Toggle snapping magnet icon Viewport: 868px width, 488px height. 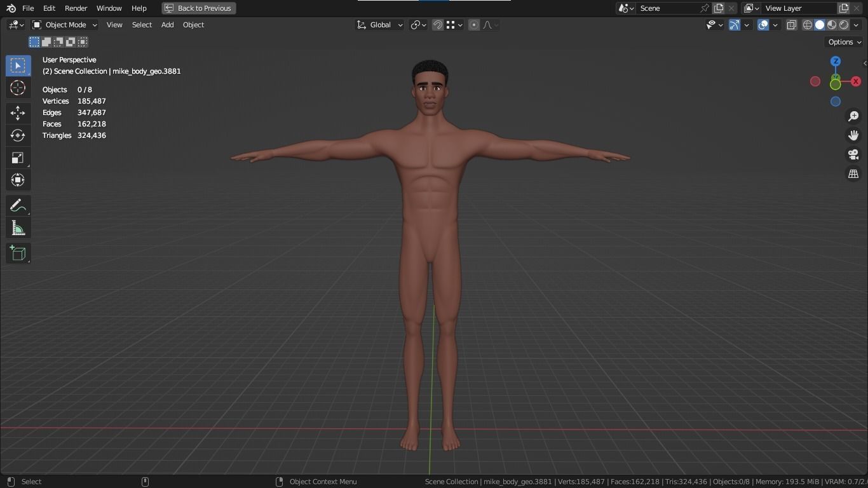click(x=438, y=25)
